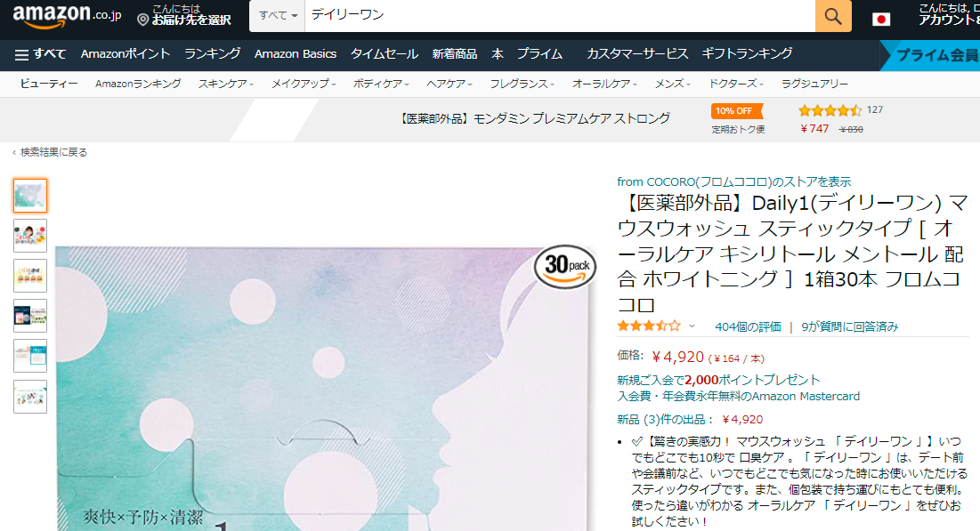Image resolution: width=980 pixels, height=531 pixels.
Task: Visit the from COCORO store link
Action: [x=733, y=181]
